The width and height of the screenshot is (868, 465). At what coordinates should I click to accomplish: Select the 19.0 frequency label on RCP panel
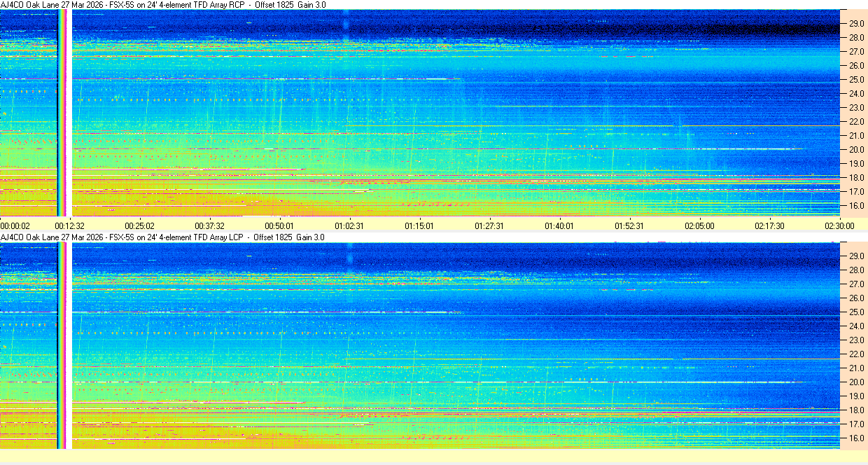pyautogui.click(x=857, y=164)
